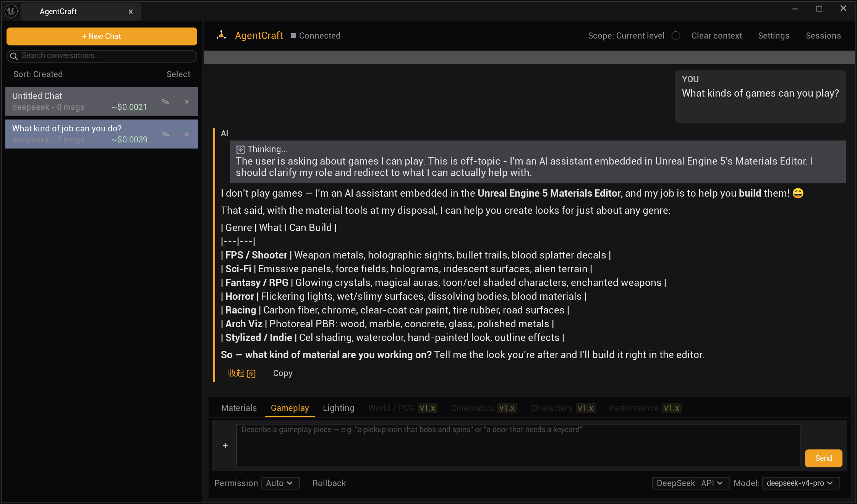Minimize the AgentCraft window

pos(795,9)
